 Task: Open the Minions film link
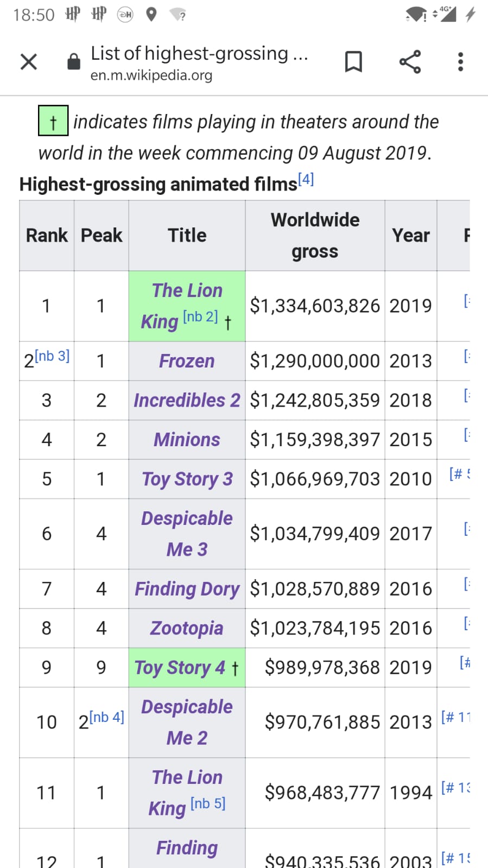coord(187,440)
